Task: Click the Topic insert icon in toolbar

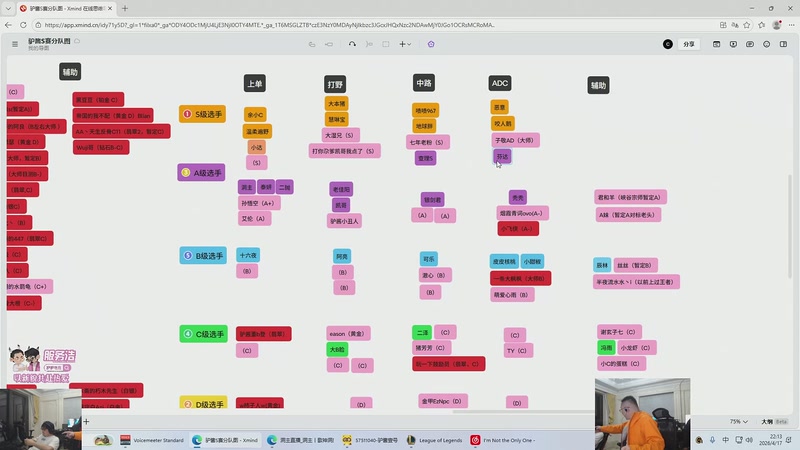Action: [x=313, y=44]
